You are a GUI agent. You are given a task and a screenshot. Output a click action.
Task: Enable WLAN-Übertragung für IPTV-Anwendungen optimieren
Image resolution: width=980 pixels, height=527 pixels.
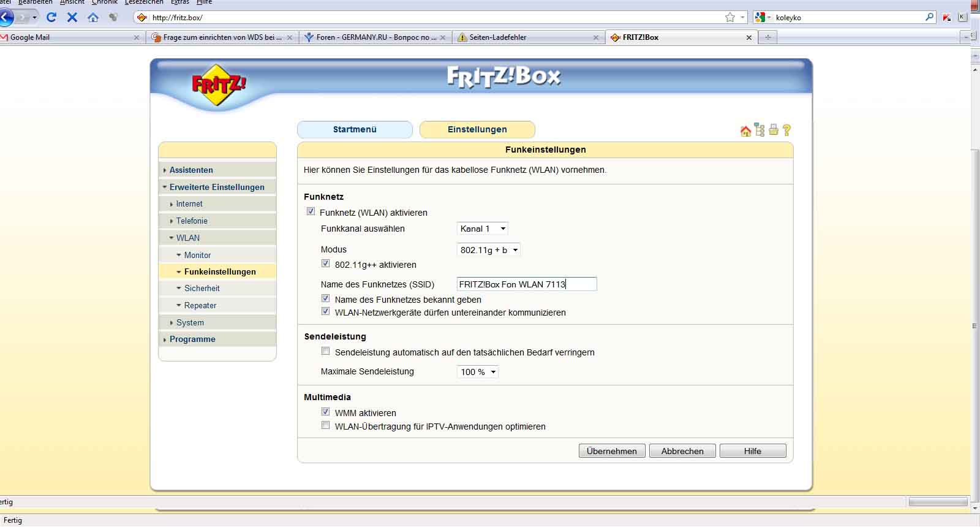pyautogui.click(x=325, y=425)
